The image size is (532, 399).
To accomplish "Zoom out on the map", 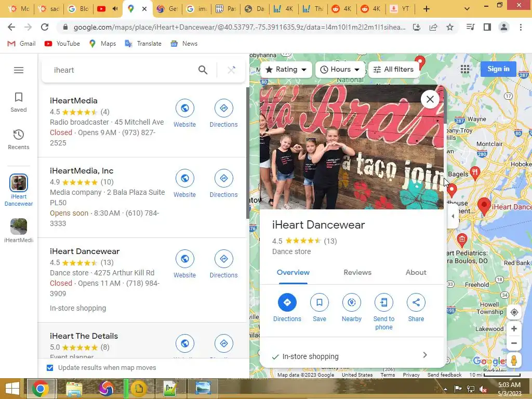I will click(514, 343).
